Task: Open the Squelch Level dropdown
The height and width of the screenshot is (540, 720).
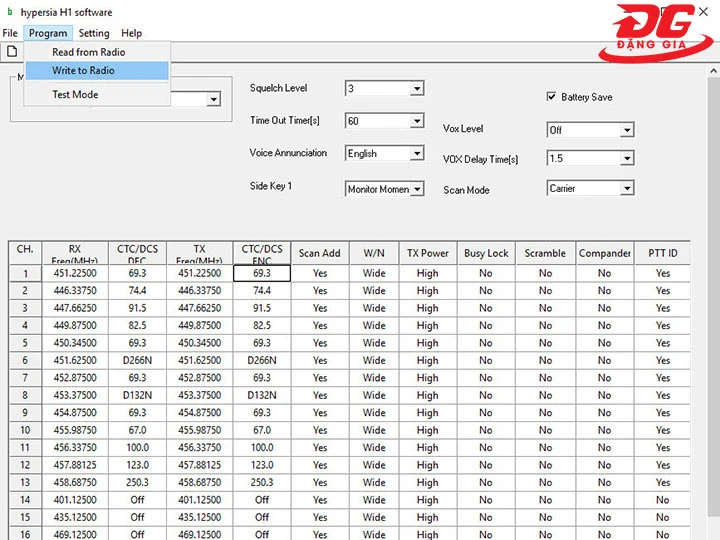Action: click(417, 89)
